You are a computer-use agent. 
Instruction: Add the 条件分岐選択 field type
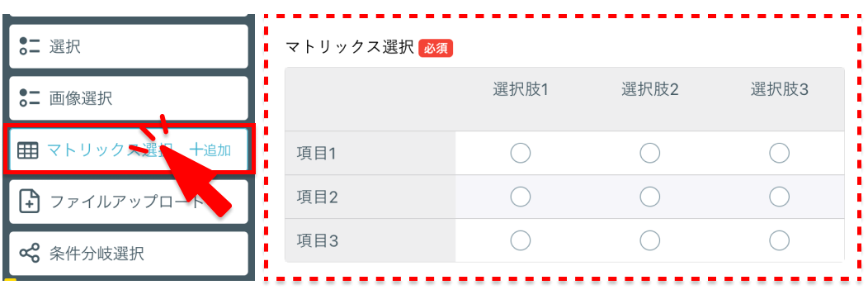[129, 254]
